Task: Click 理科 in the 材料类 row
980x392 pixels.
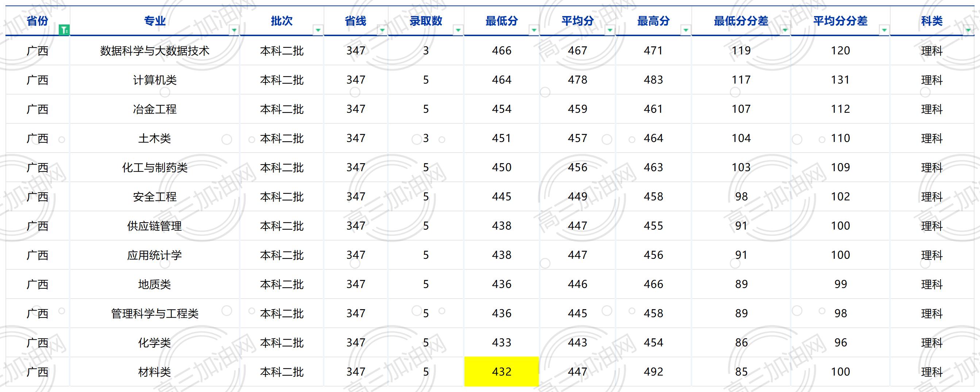Action: coord(932,372)
